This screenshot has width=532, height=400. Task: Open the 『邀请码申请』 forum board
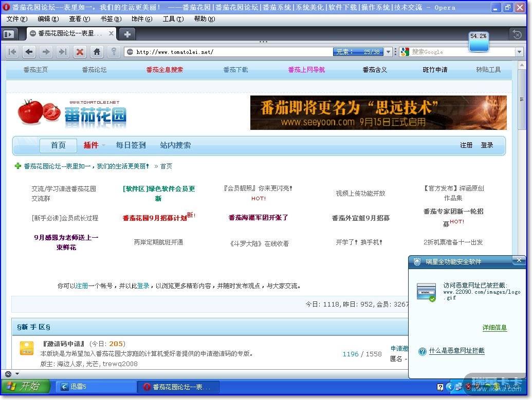(63, 344)
